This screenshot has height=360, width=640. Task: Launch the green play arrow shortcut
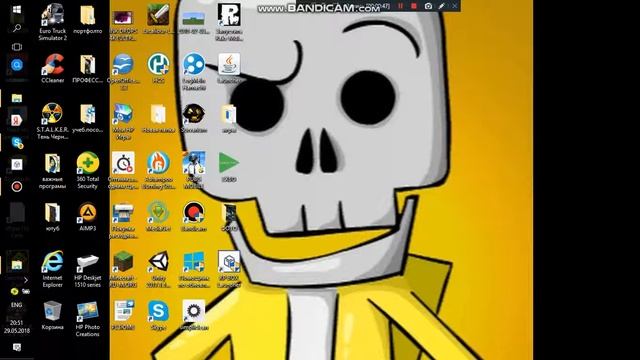click(x=229, y=167)
